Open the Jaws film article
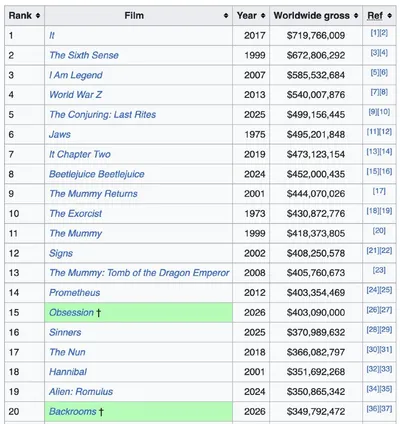 (x=60, y=134)
